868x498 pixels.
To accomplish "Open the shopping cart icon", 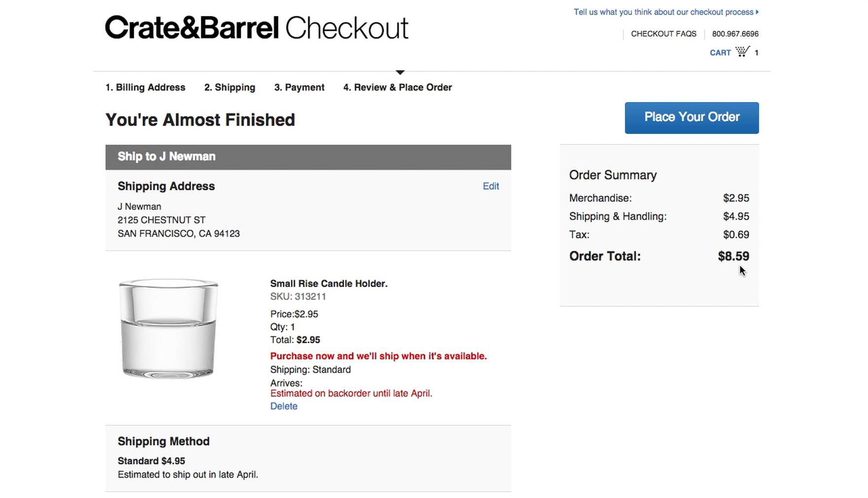I will (x=743, y=51).
